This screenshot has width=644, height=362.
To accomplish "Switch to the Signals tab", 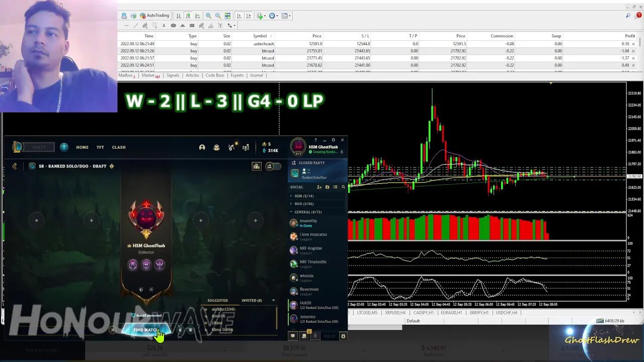I will coord(173,75).
